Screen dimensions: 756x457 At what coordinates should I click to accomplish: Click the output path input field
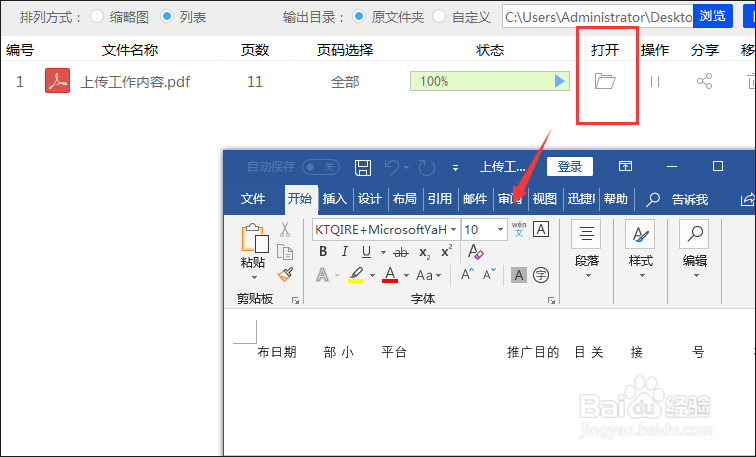click(597, 17)
